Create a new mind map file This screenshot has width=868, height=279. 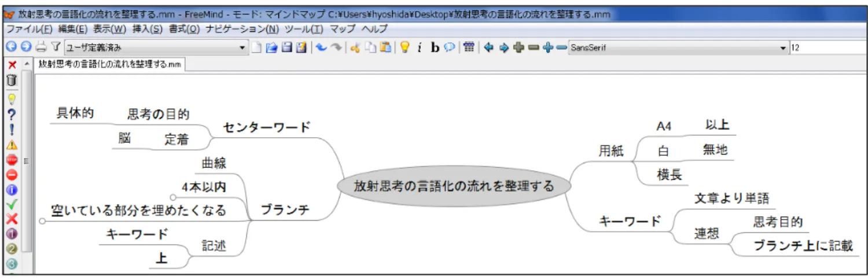256,48
